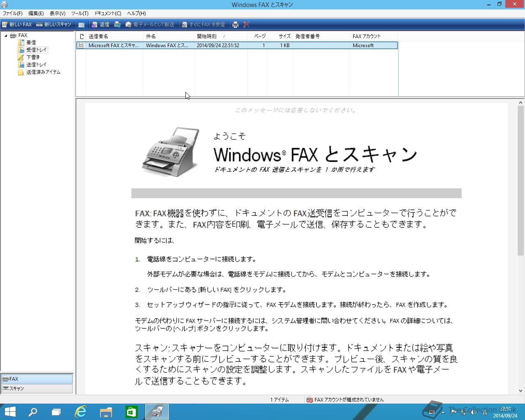
Task: Click the 1 アイテム status bar entry
Action: pos(279,399)
